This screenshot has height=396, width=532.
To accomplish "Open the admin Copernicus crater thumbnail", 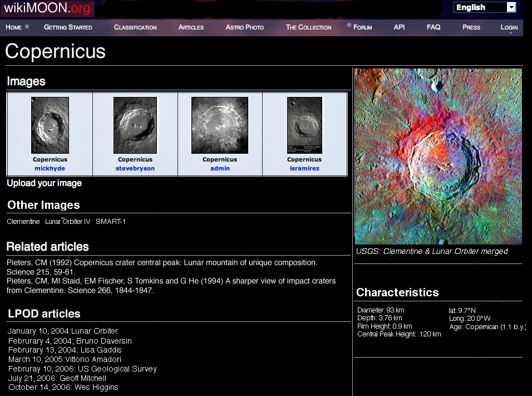I will pos(220,125).
